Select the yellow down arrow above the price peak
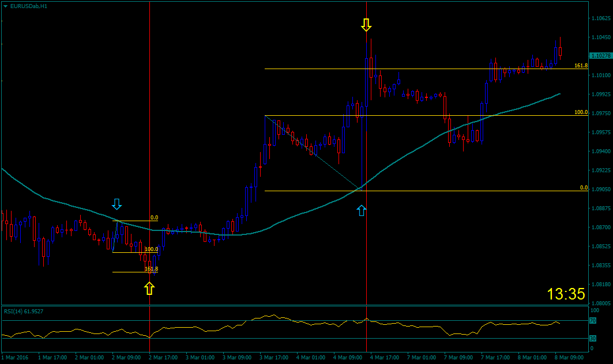The height and width of the screenshot is (364, 613). [x=366, y=25]
